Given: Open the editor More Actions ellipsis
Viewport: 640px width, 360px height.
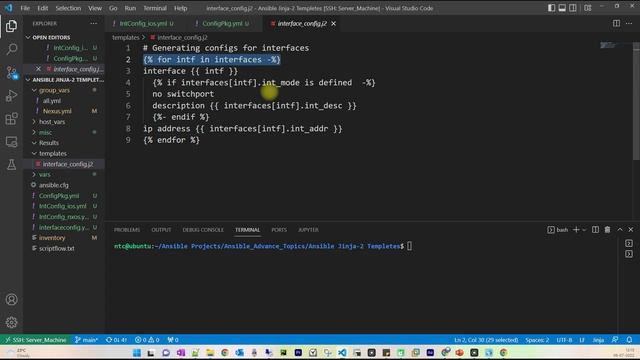Looking at the screenshot, I should pos(629,24).
